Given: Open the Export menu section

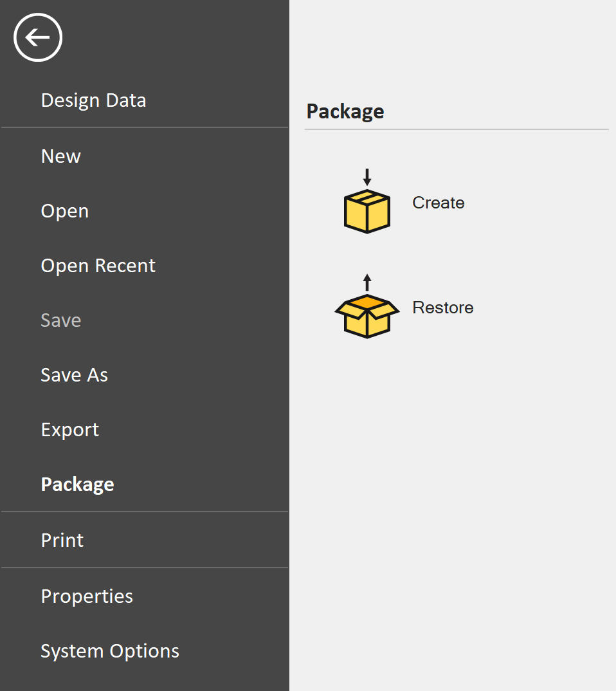Looking at the screenshot, I should [x=69, y=430].
